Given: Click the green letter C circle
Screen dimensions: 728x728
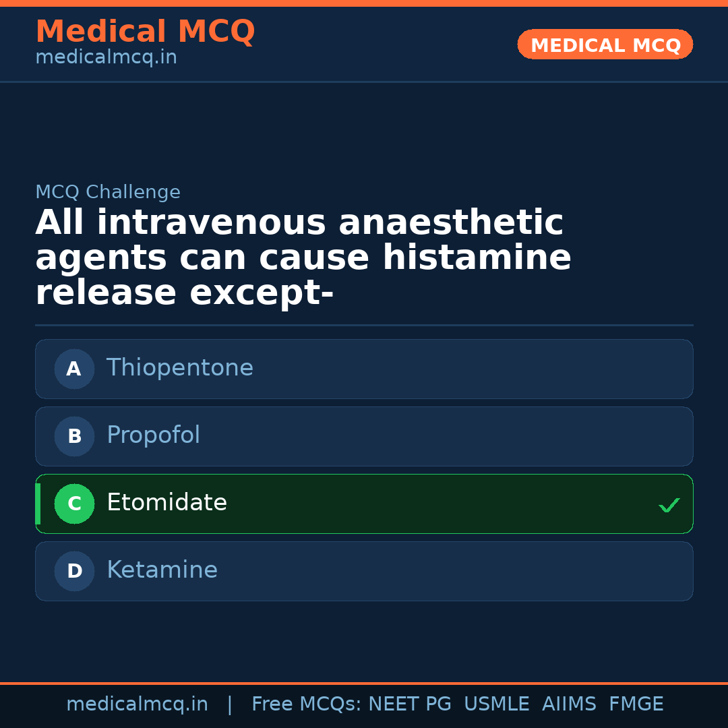Looking at the screenshot, I should tap(74, 504).
